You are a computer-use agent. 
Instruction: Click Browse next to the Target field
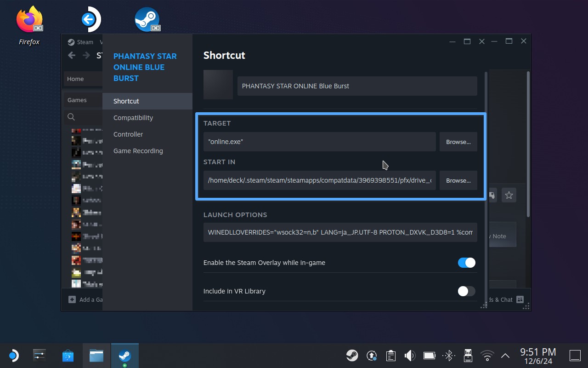[x=458, y=142]
